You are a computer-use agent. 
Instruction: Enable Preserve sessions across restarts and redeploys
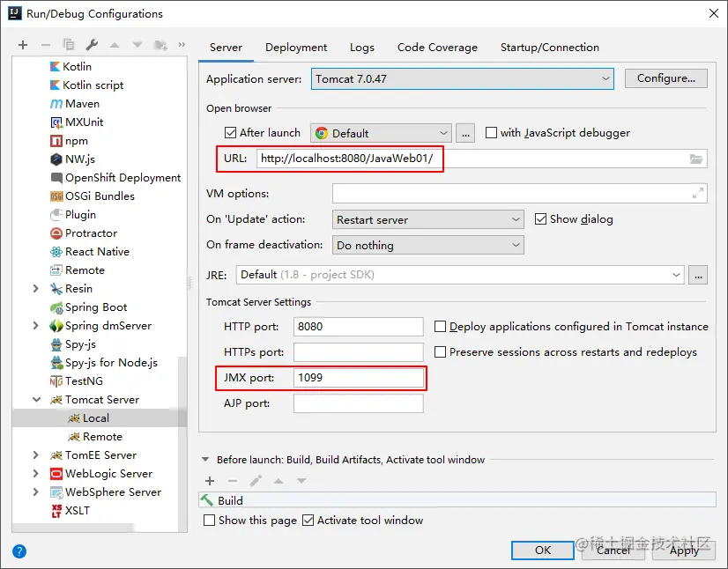coord(440,352)
